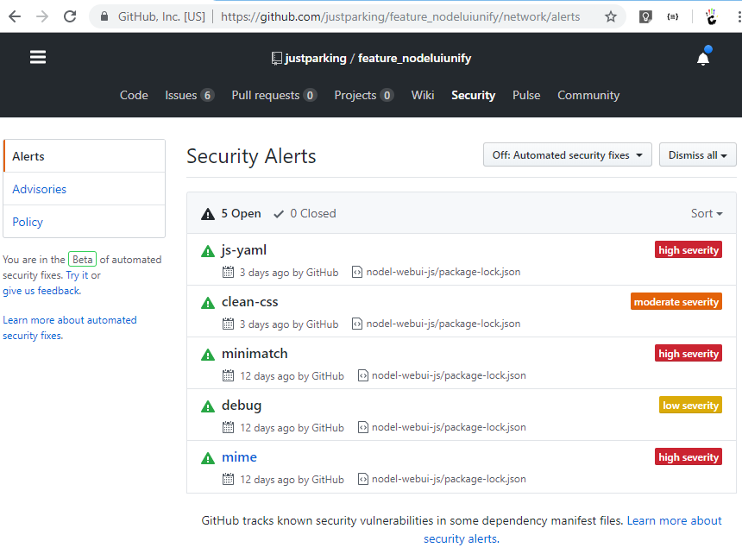Click the 'Try it' link
The image size is (742, 560).
[77, 275]
